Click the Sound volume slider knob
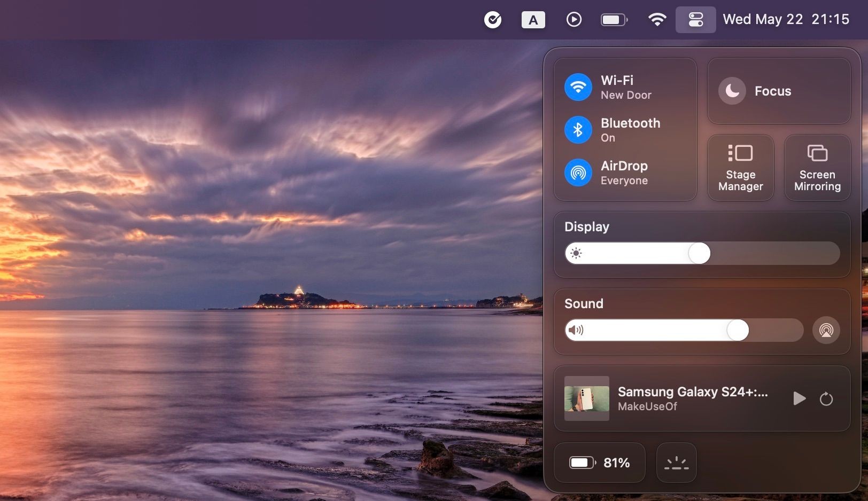 (738, 330)
